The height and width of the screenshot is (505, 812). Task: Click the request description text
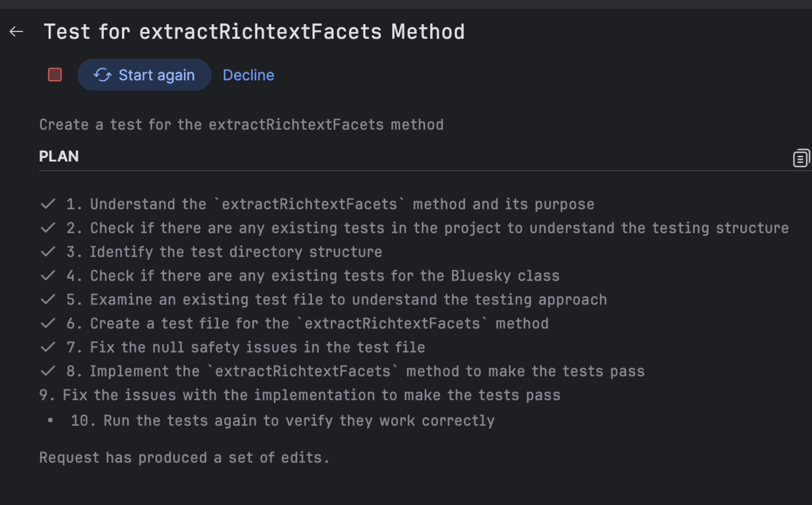[241, 125]
